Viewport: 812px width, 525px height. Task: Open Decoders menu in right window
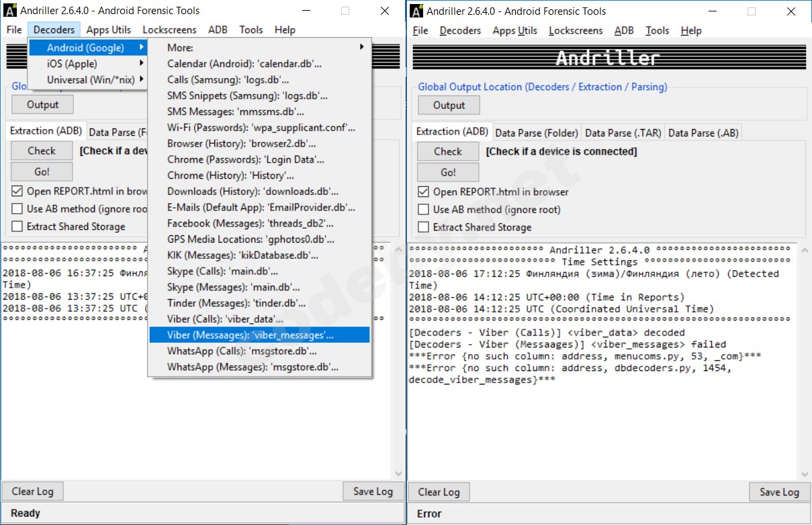tap(460, 30)
